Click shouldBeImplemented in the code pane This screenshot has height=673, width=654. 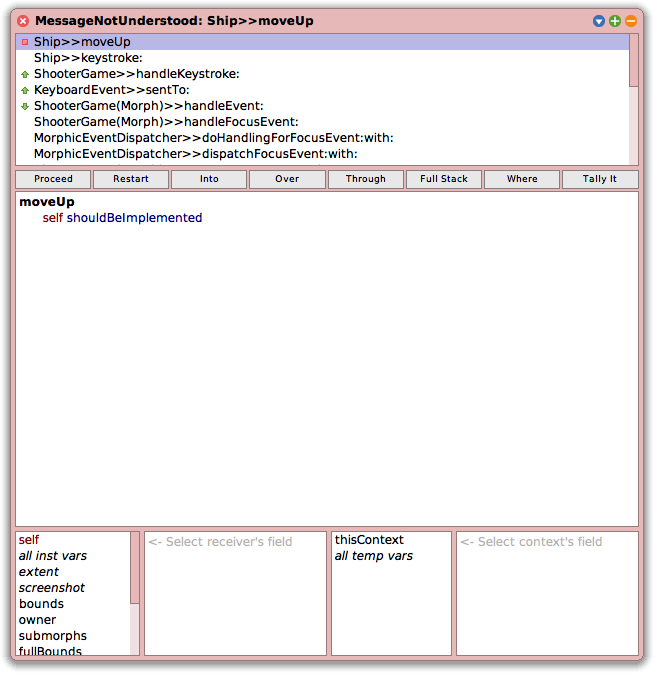click(x=134, y=218)
